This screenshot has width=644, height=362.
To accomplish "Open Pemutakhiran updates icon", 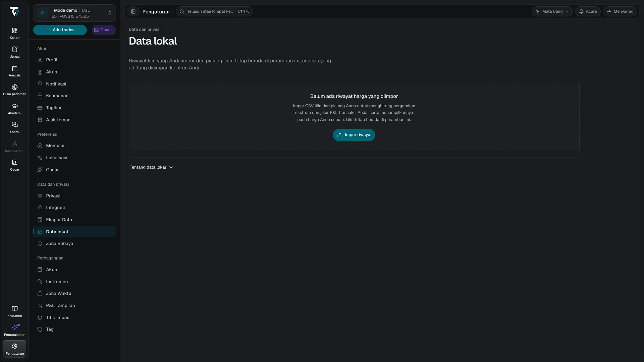I will click(14, 330).
